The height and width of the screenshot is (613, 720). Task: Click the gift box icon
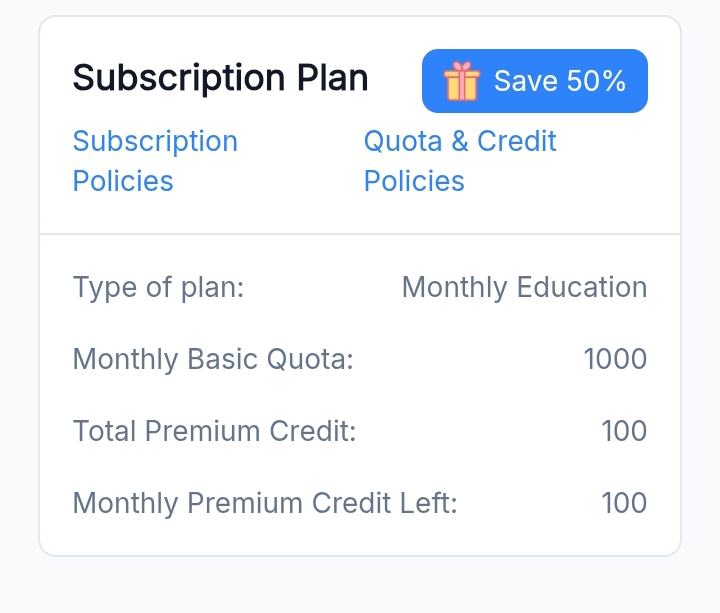pos(461,81)
